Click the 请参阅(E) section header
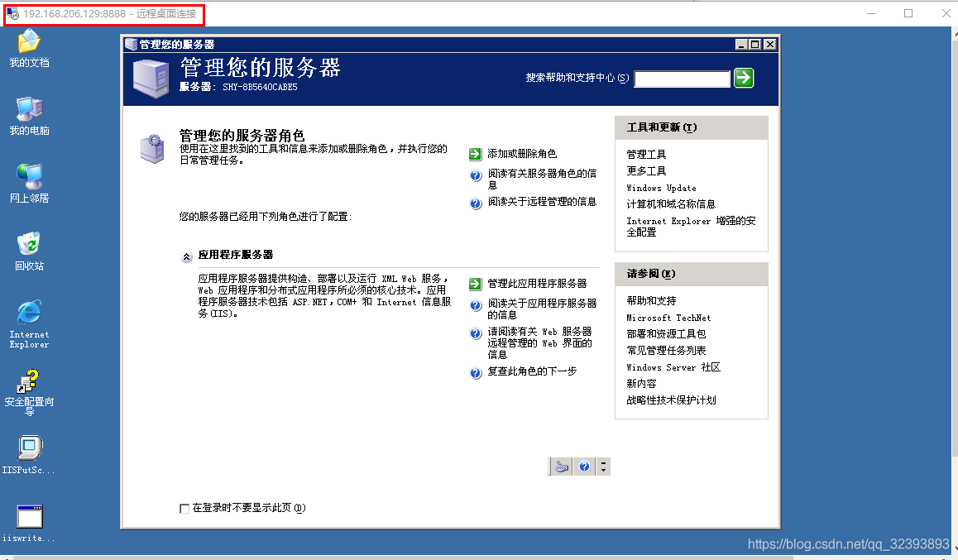The width and height of the screenshot is (958, 560). point(691,274)
